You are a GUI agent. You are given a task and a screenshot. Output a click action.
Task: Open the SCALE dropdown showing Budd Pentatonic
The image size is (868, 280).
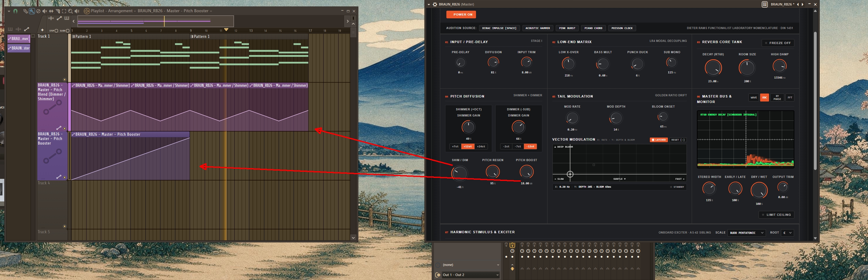tap(746, 233)
